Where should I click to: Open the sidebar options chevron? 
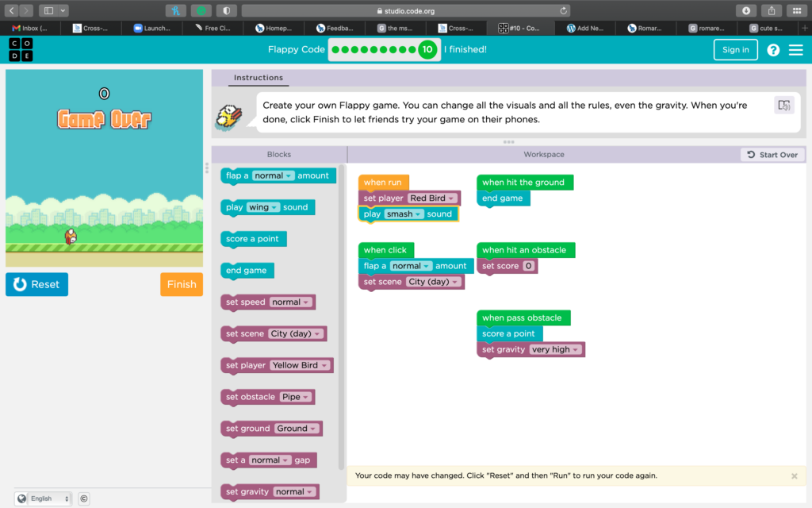coord(63,10)
